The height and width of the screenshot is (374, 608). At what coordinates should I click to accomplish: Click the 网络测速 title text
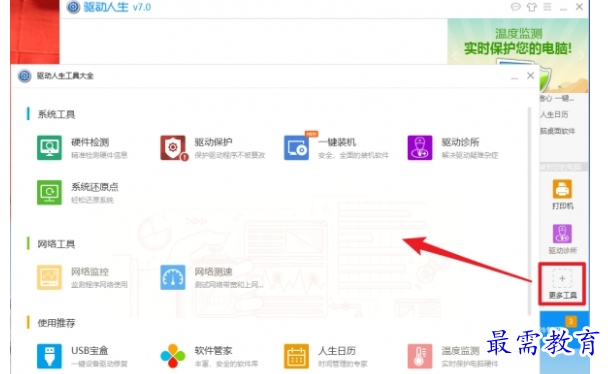213,272
